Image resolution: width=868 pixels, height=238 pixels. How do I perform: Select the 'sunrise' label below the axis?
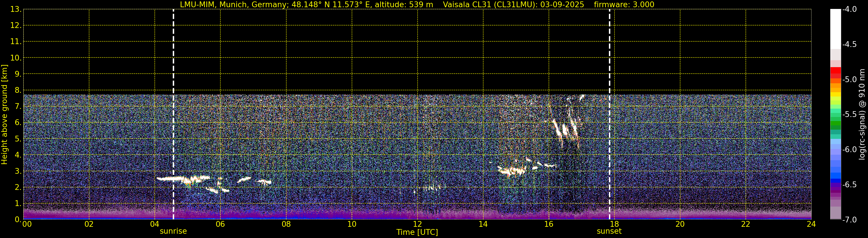(x=173, y=231)
